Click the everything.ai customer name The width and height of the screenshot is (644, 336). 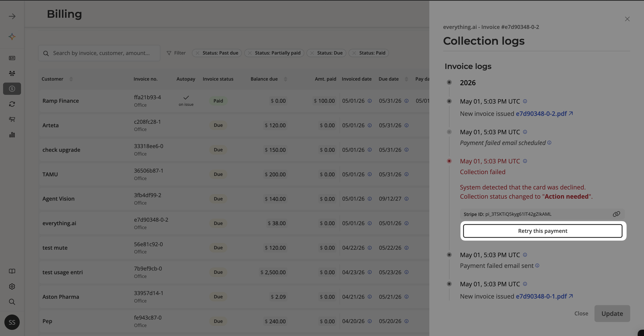pos(59,223)
